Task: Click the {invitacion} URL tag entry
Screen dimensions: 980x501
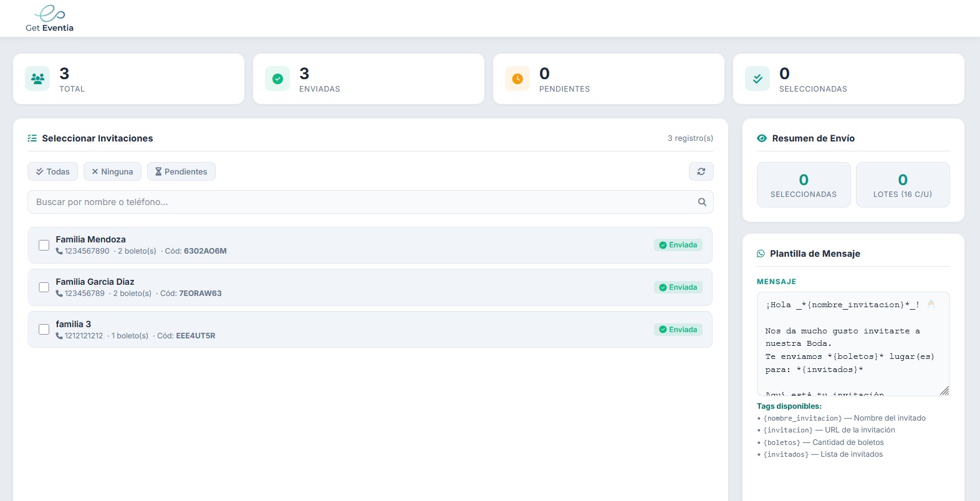Action: [826, 430]
